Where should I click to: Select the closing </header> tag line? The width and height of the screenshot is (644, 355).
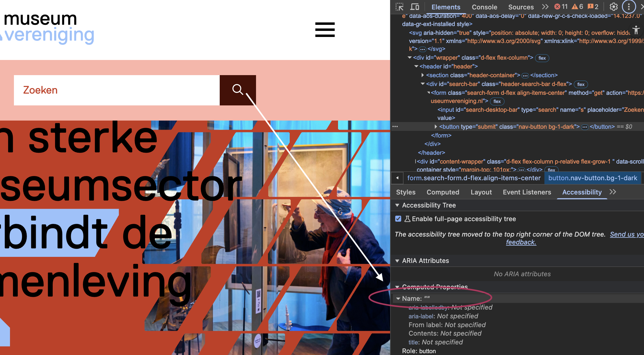[432, 153]
